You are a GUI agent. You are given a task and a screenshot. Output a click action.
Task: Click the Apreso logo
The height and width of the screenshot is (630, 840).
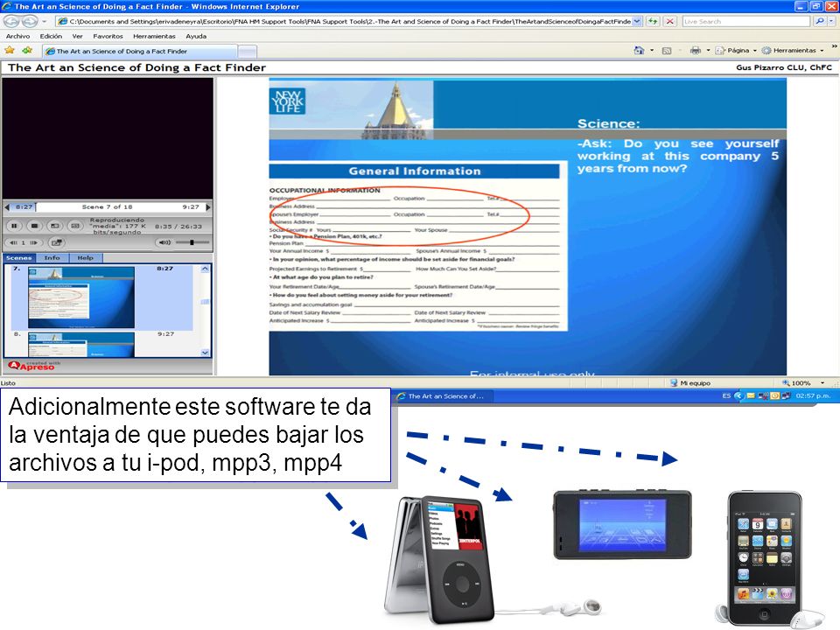[x=34, y=366]
